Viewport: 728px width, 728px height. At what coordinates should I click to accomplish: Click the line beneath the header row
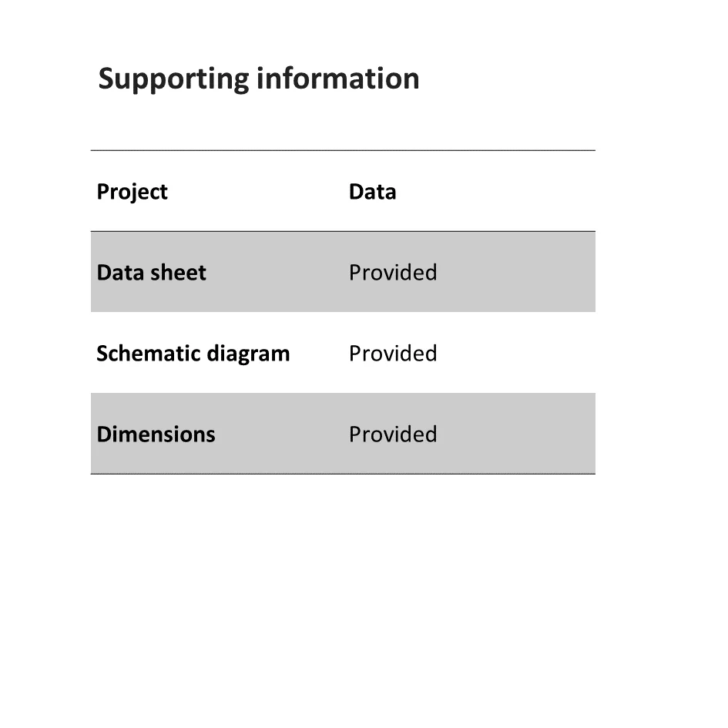click(343, 231)
